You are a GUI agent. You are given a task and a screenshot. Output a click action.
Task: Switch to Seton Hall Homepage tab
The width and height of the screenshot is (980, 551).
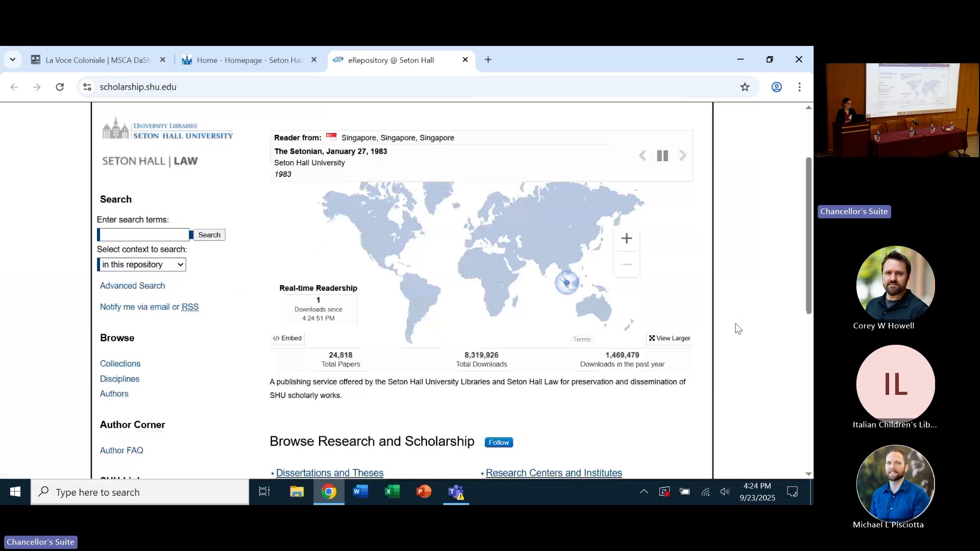point(249,60)
